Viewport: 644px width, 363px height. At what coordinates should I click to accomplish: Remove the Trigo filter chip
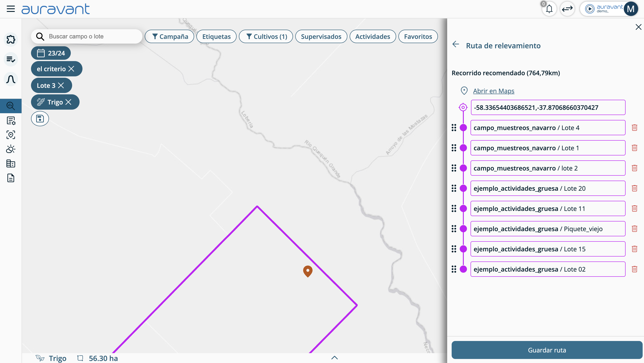[69, 102]
